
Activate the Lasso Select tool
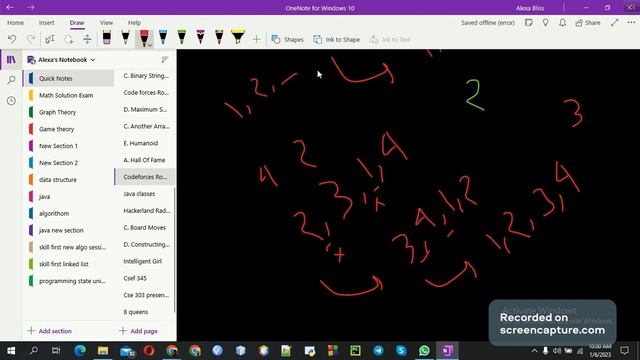(69, 39)
